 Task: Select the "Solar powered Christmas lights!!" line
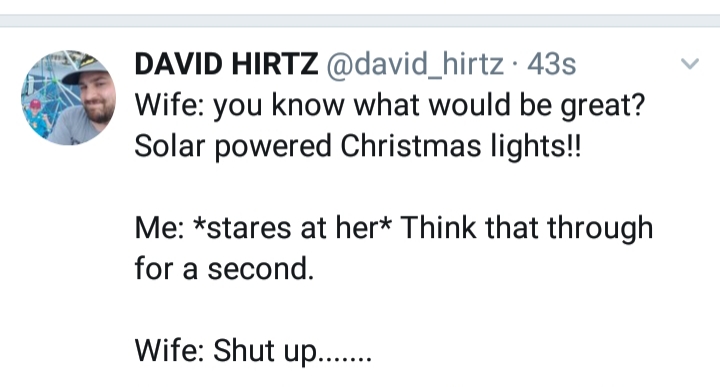point(358,146)
